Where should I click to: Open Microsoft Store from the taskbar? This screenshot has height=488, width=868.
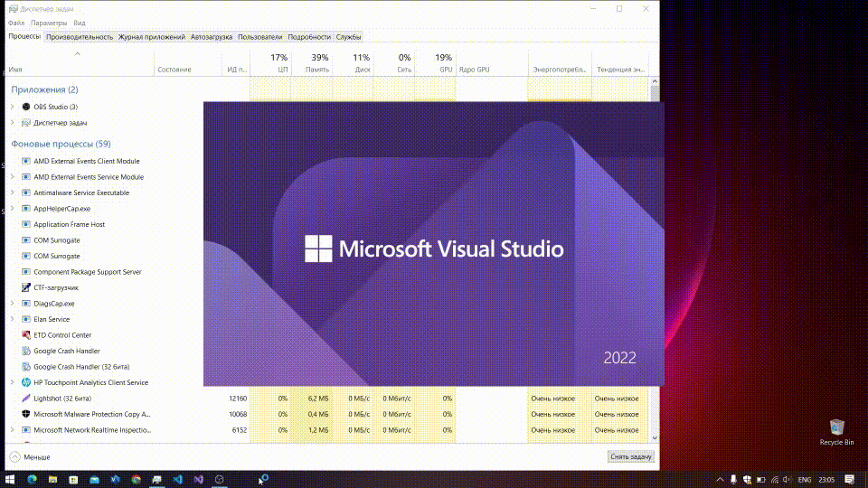(x=73, y=479)
